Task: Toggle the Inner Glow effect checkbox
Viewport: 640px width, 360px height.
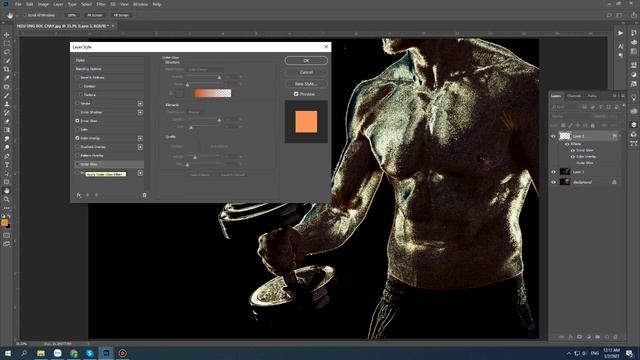Action: click(77, 121)
